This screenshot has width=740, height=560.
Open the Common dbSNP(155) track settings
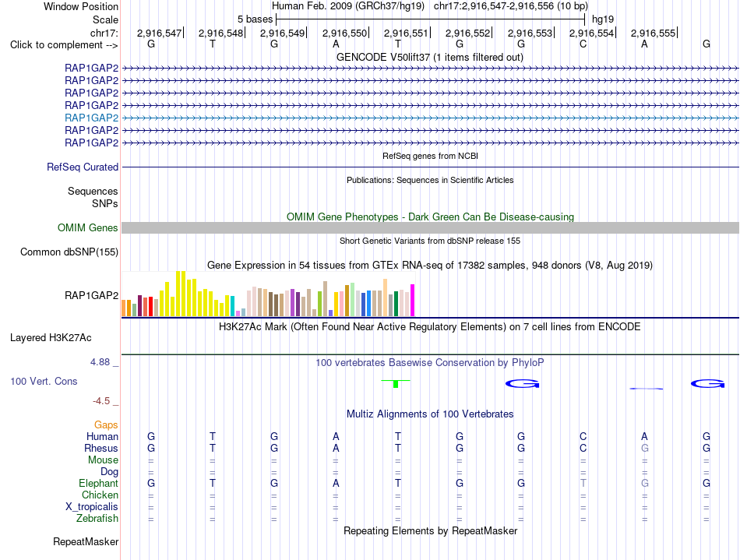coord(69,252)
